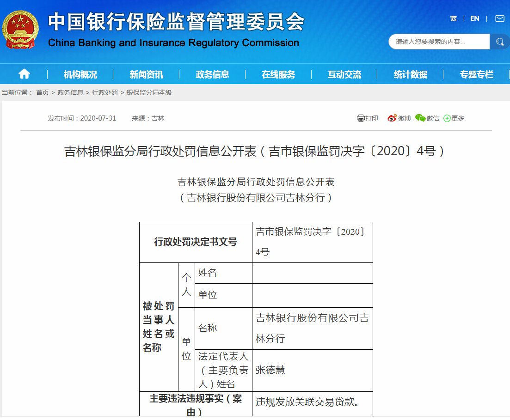This screenshot has width=510, height=420.
Task: Click the print icon above the table
Action: (360, 118)
